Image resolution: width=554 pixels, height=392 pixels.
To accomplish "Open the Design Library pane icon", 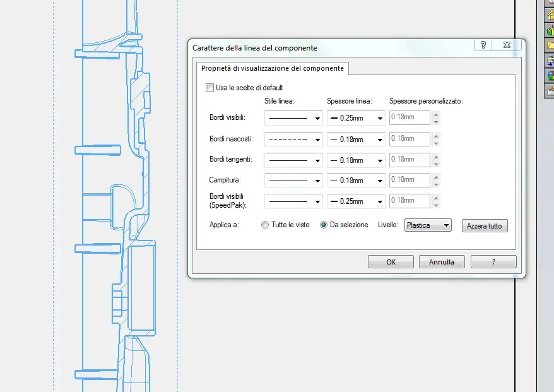I will 550,30.
